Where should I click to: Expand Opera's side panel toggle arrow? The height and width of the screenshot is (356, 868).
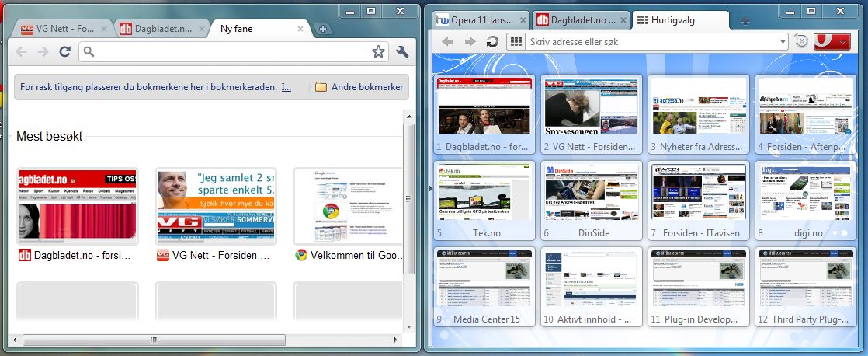click(x=430, y=189)
